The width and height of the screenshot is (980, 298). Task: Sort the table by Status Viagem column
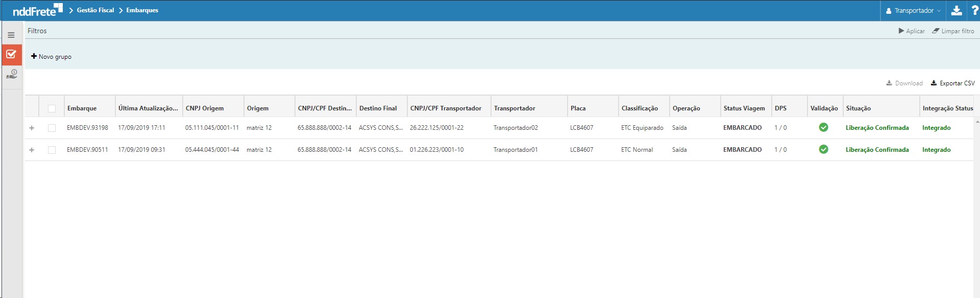(744, 108)
